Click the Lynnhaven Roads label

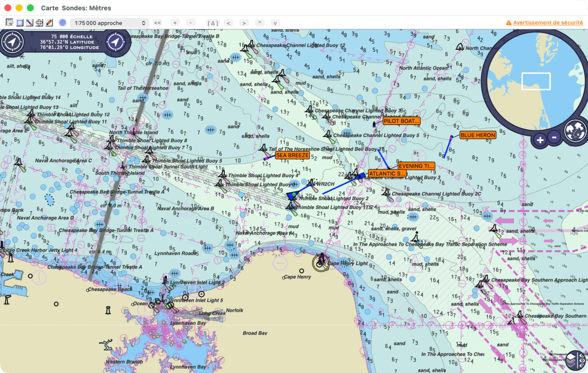(175, 254)
